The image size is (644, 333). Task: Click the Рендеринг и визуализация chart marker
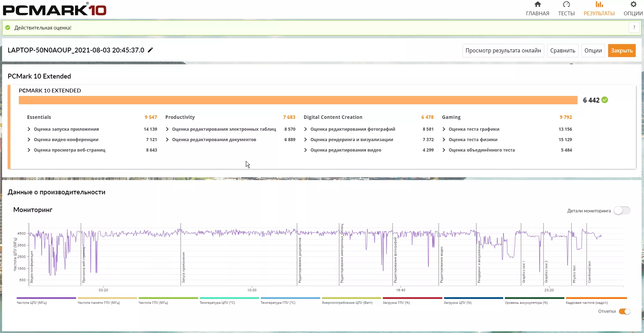pos(479,262)
